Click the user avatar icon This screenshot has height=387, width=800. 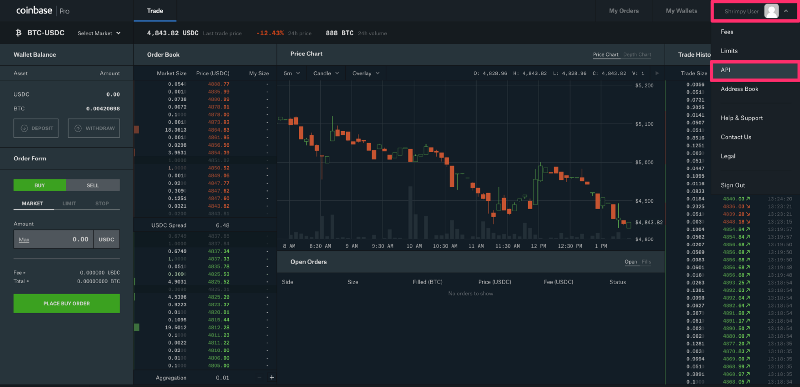(771, 11)
